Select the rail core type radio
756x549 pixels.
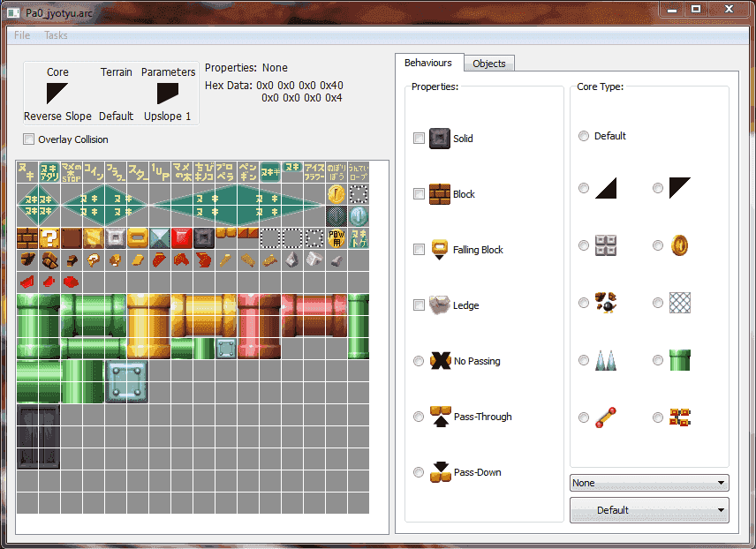(x=584, y=417)
